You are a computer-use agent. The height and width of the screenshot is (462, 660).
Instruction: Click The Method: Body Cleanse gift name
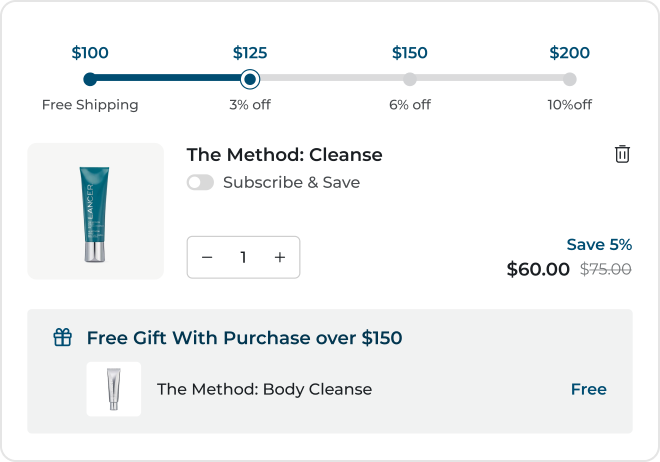click(x=264, y=390)
